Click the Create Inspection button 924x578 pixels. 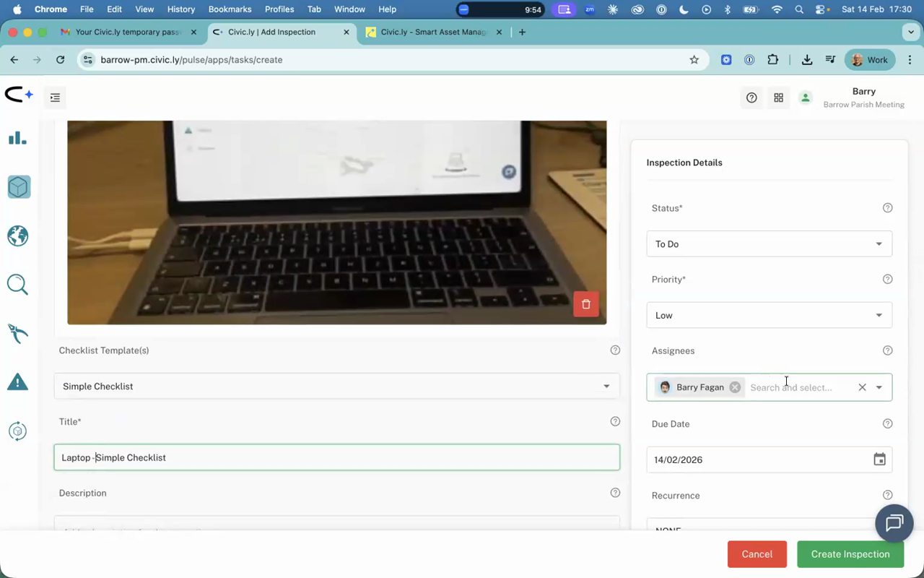(x=850, y=554)
